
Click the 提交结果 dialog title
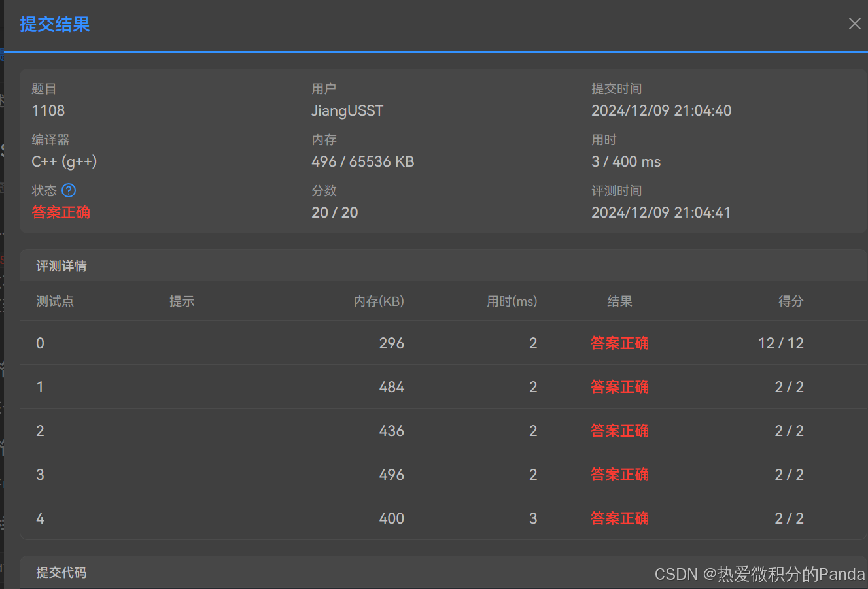tap(55, 24)
